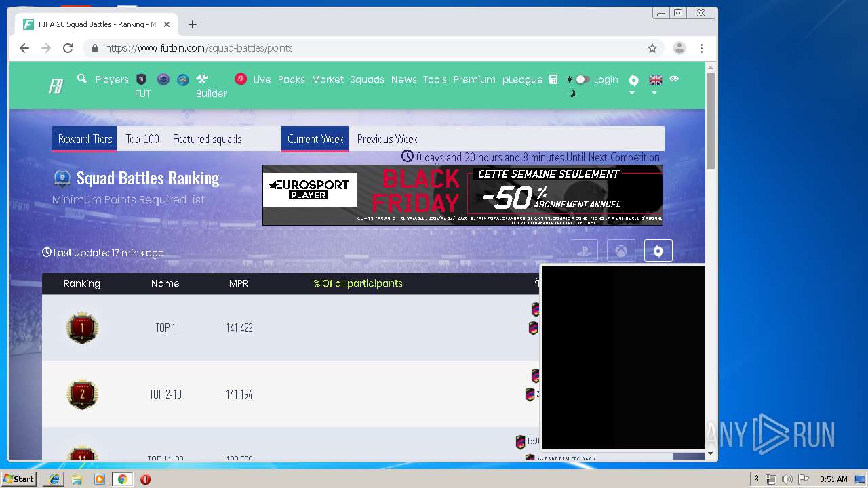
Task: Open the pLeague menu item
Action: coord(523,79)
